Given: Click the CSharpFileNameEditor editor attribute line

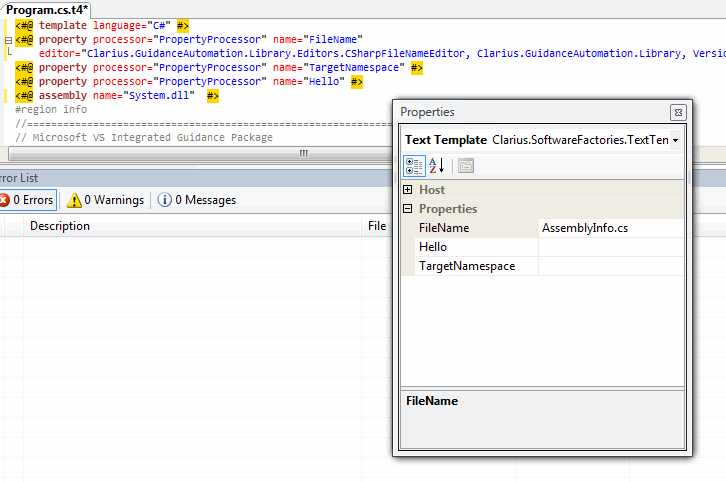Looking at the screenshot, I should click(x=382, y=54).
